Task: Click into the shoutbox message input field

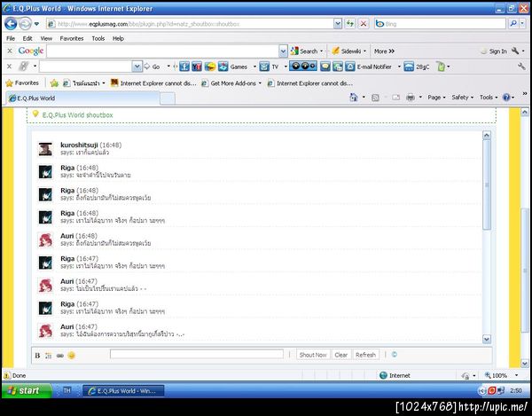Action: tap(197, 354)
